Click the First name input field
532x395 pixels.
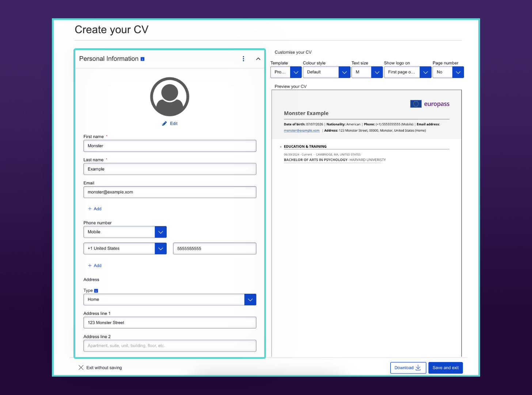click(170, 146)
